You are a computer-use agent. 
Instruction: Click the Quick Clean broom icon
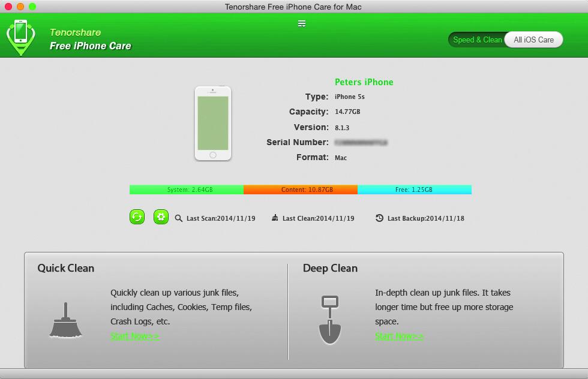click(x=65, y=320)
